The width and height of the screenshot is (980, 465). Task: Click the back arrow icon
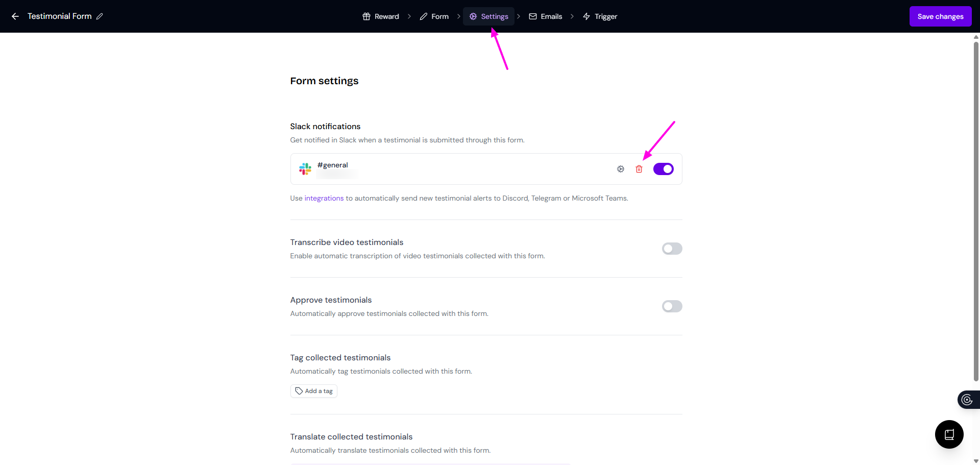point(15,16)
